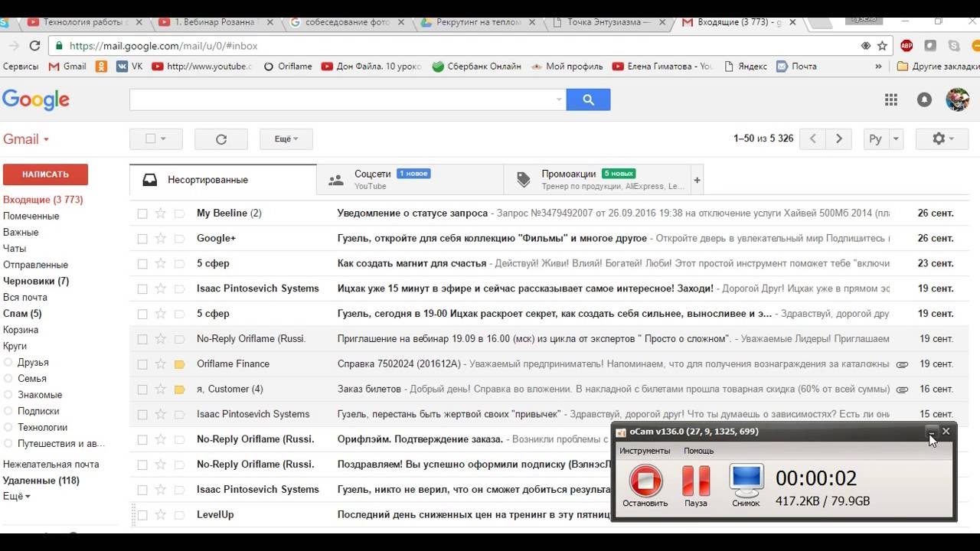Open Google notifications bell

[924, 99]
